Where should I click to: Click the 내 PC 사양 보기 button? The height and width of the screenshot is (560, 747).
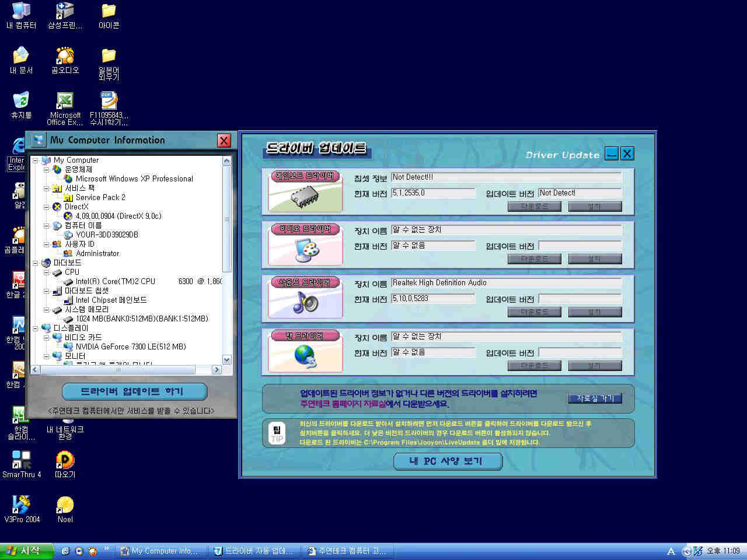[448, 461]
